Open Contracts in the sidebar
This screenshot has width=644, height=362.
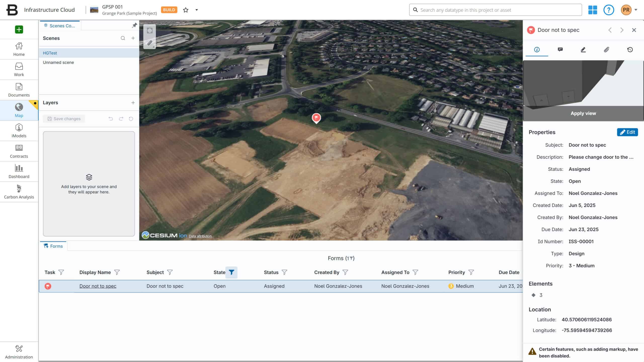(19, 151)
